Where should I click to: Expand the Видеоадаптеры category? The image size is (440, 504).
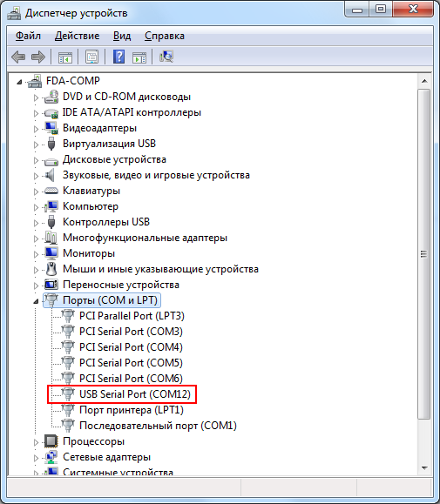point(36,129)
